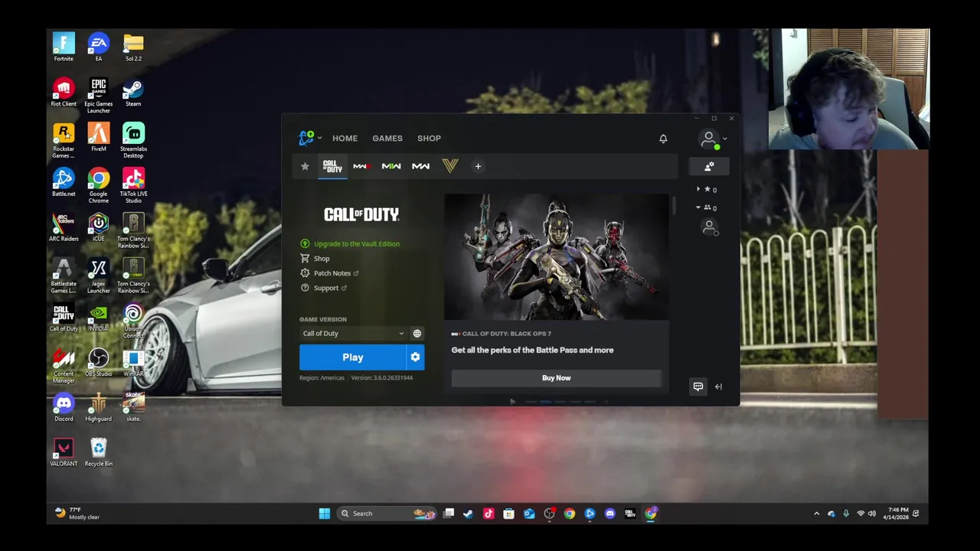This screenshot has height=551, width=980.
Task: Click the region globe icon
Action: pos(416,334)
